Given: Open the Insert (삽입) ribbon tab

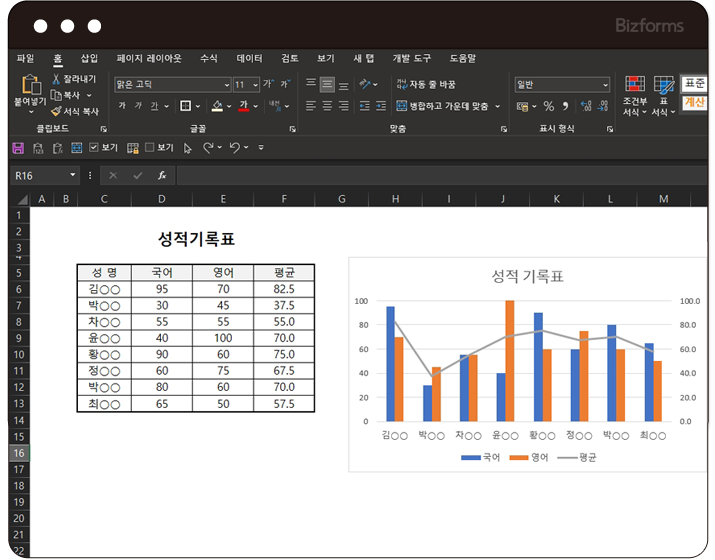Looking at the screenshot, I should coord(89,59).
